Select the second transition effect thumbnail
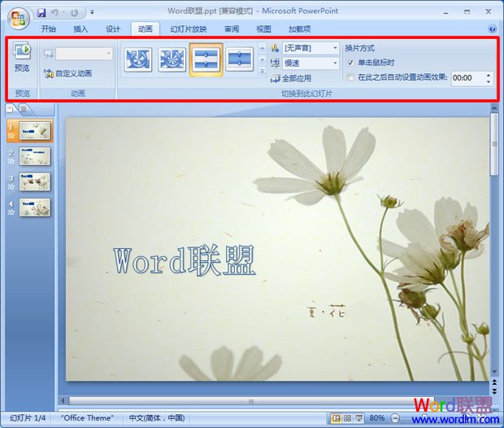This screenshot has width=504, height=428. (172, 59)
